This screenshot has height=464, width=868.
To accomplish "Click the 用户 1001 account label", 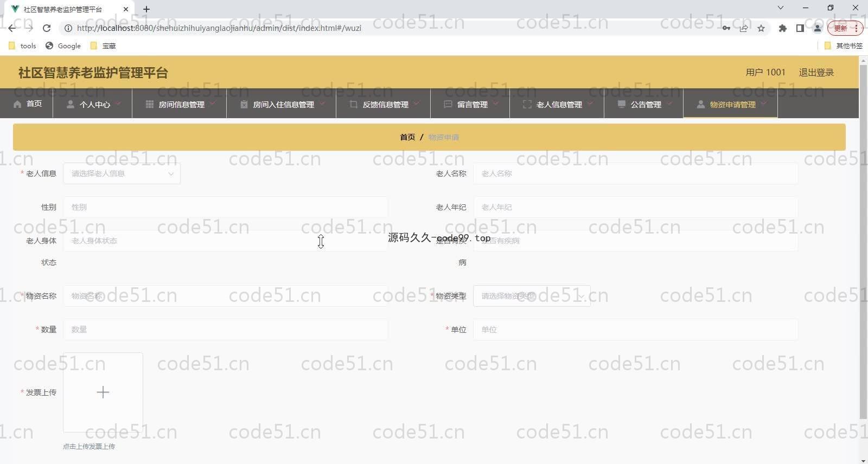I will [765, 72].
